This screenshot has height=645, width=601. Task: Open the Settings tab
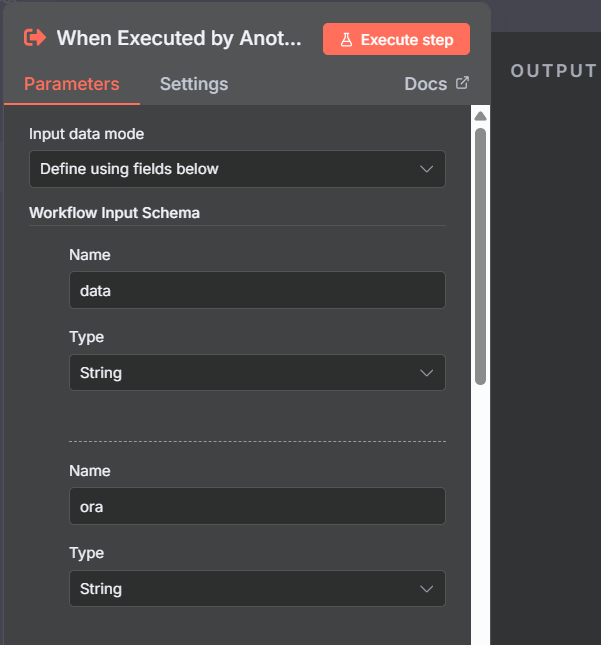tap(194, 84)
